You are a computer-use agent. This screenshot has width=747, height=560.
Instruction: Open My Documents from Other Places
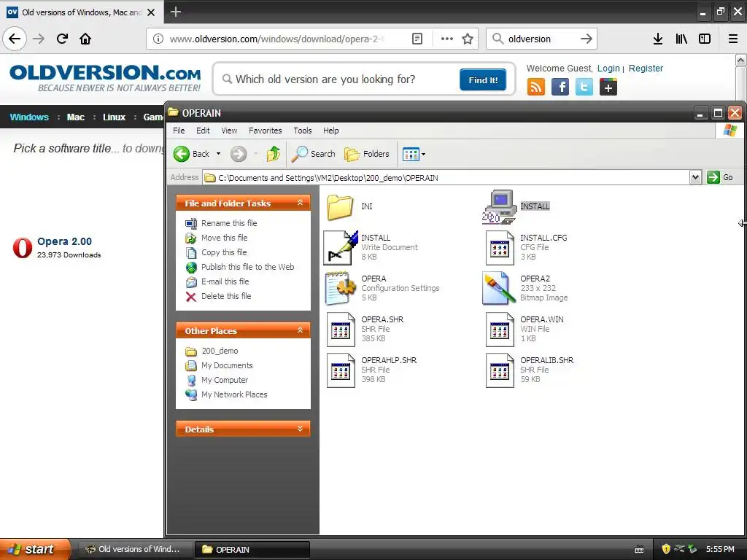[227, 365]
